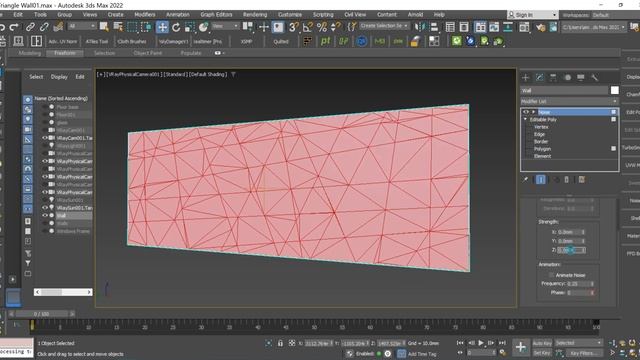This screenshot has height=360, width=640.
Task: Toggle visibility eye of VRaySun001.Target
Action: 45,207
